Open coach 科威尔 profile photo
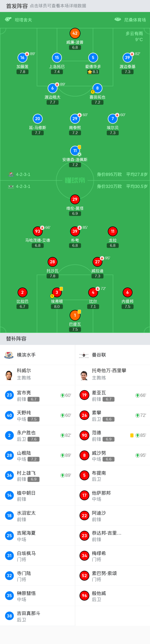 pos(9,375)
